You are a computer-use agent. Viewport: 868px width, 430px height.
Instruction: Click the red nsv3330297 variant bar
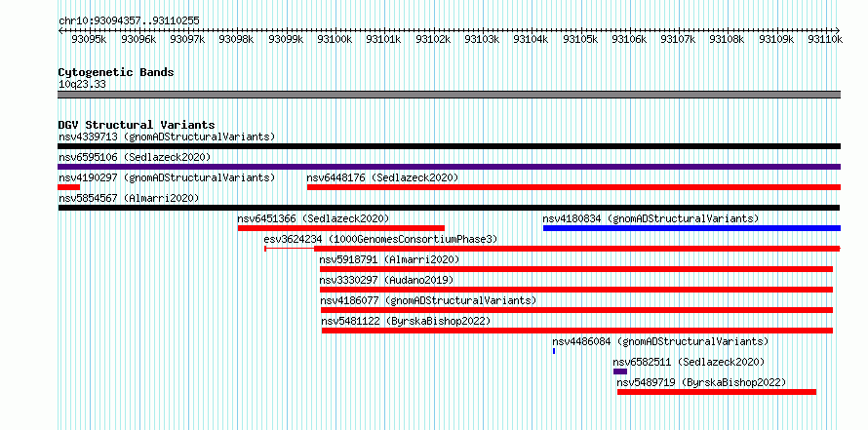576,290
